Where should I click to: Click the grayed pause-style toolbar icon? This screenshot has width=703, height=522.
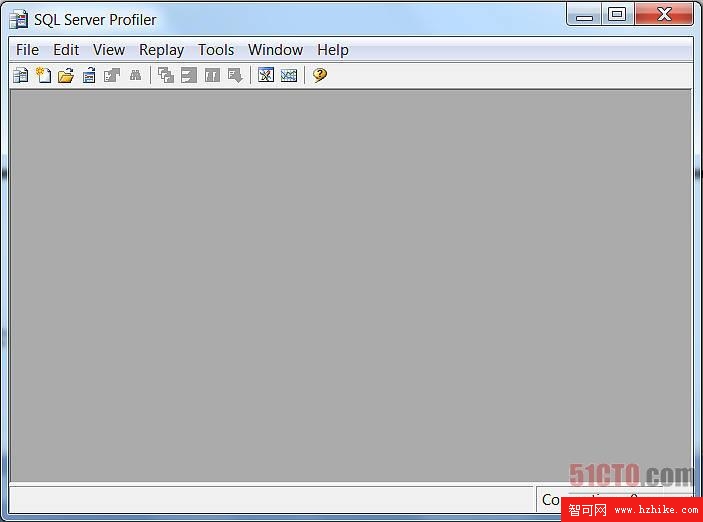coord(212,75)
